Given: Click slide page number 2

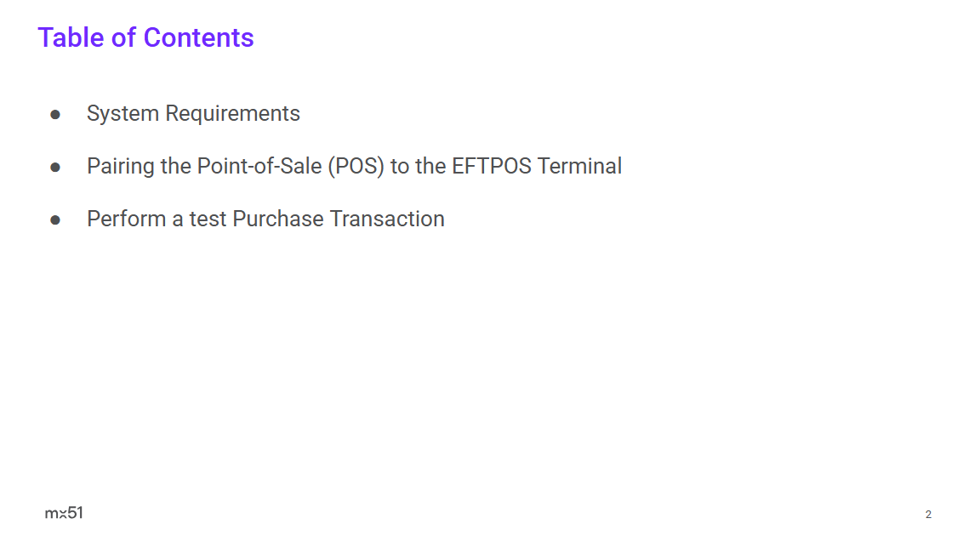Looking at the screenshot, I should pyautogui.click(x=928, y=515).
